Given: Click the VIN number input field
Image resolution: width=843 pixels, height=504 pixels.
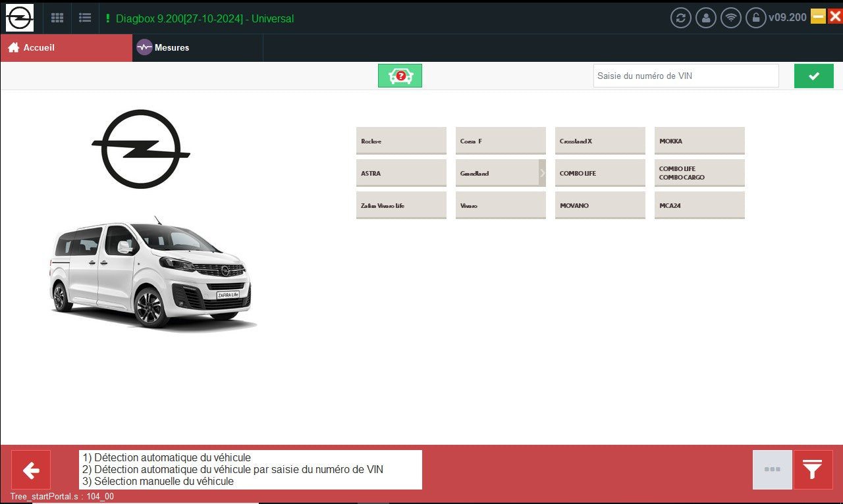Looking at the screenshot, I should tap(686, 75).
